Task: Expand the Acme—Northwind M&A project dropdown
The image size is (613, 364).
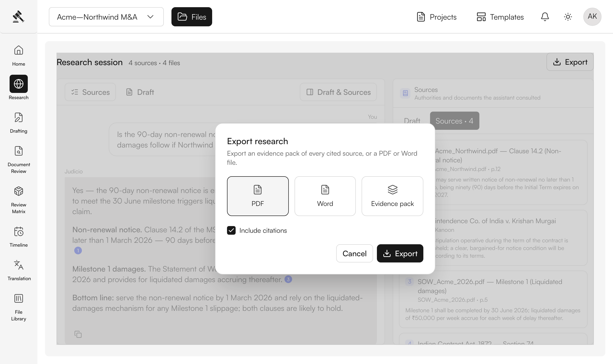Action: coord(106,17)
